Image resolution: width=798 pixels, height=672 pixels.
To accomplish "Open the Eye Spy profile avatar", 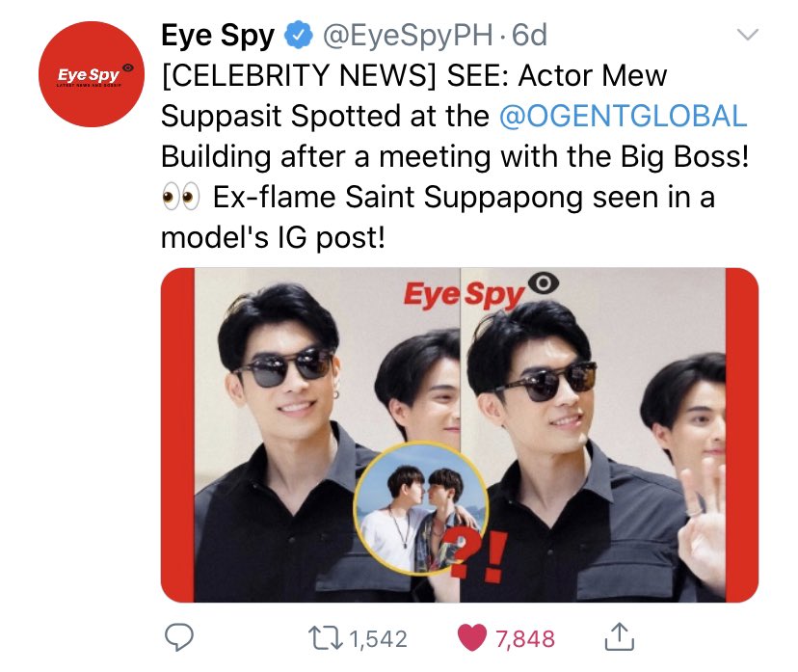I will (92, 74).
